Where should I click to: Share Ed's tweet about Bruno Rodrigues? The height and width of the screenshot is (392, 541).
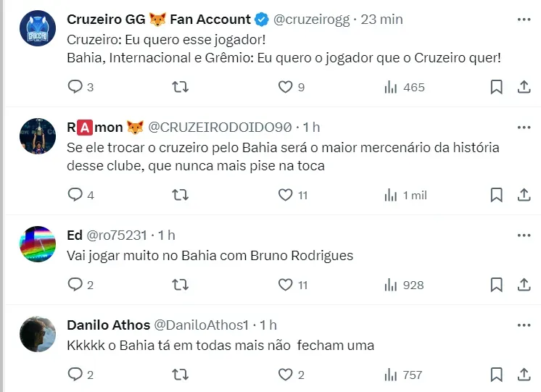click(x=524, y=285)
